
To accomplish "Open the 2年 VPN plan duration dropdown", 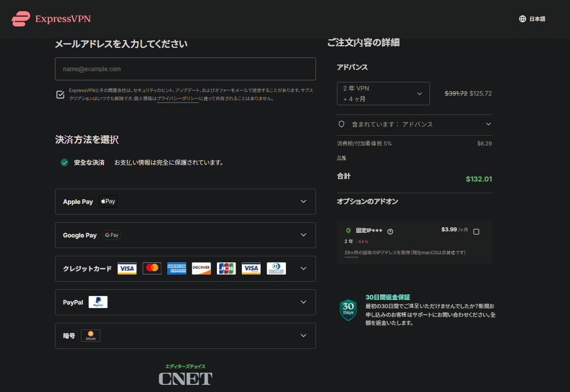I will tap(383, 94).
